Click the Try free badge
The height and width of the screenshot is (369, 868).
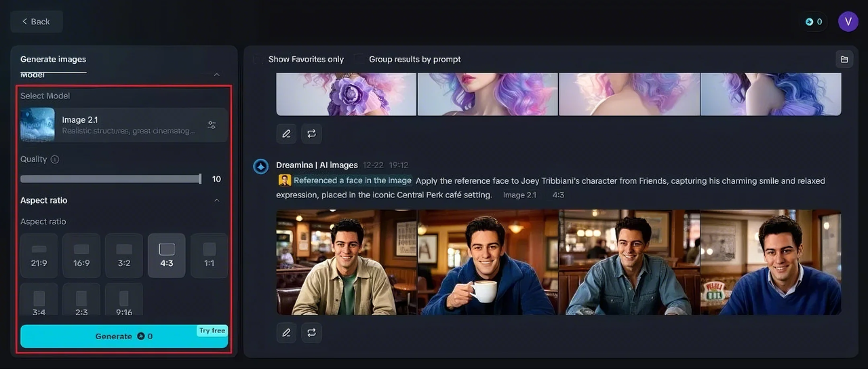(212, 331)
